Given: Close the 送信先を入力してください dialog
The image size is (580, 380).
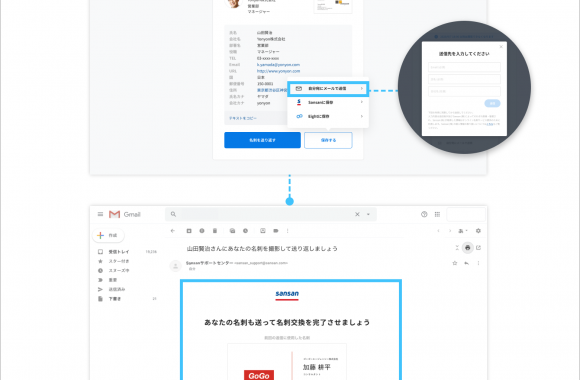Looking at the screenshot, I should tap(501, 47).
